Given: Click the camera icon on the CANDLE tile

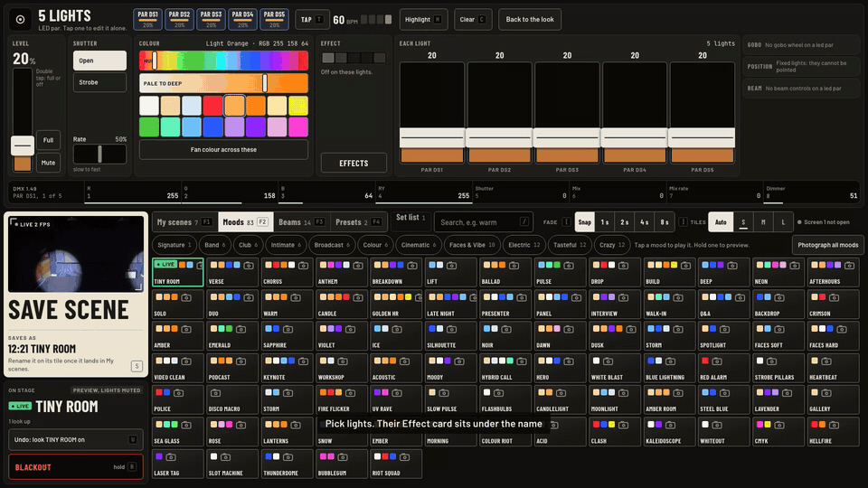Looking at the screenshot, I should [x=358, y=297].
